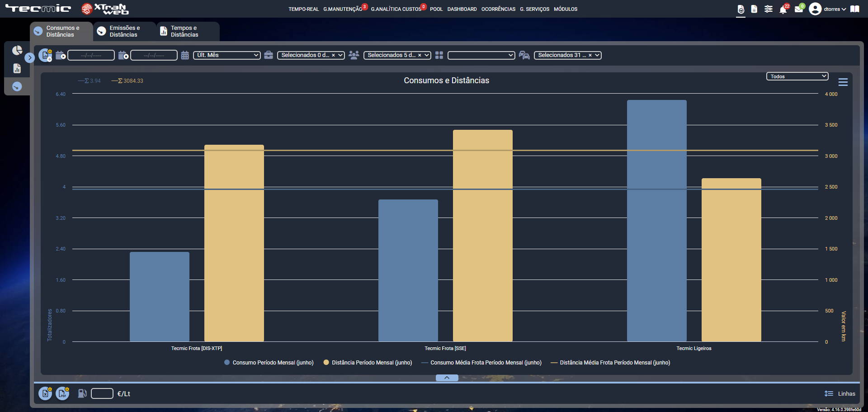
Task: Open OCORRÊNCIAS menu
Action: coord(498,9)
